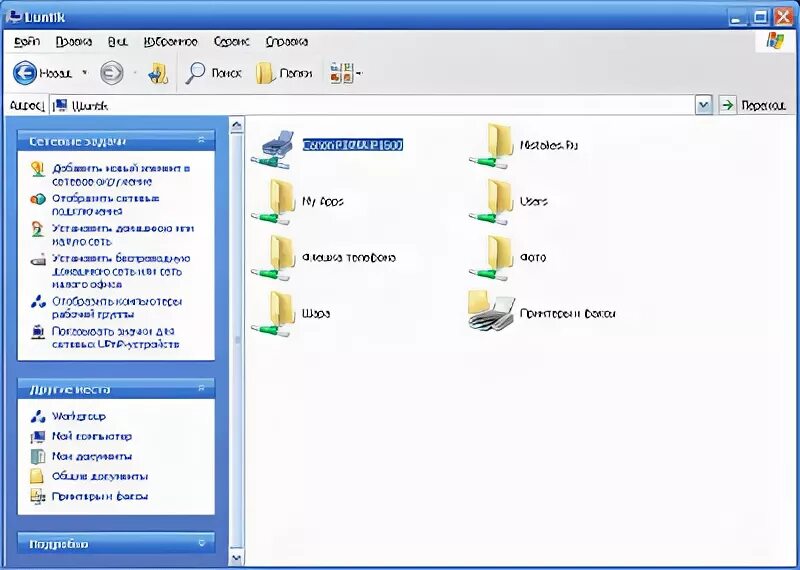Open the Правка menu
Image resolution: width=800 pixels, height=570 pixels.
[x=73, y=42]
